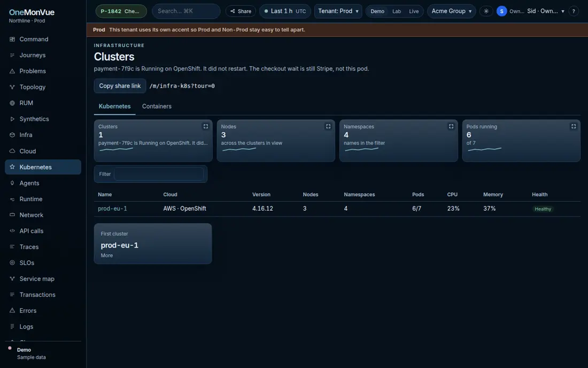This screenshot has height=368, width=588.
Task: Switch to Live data mode
Action: click(414, 11)
